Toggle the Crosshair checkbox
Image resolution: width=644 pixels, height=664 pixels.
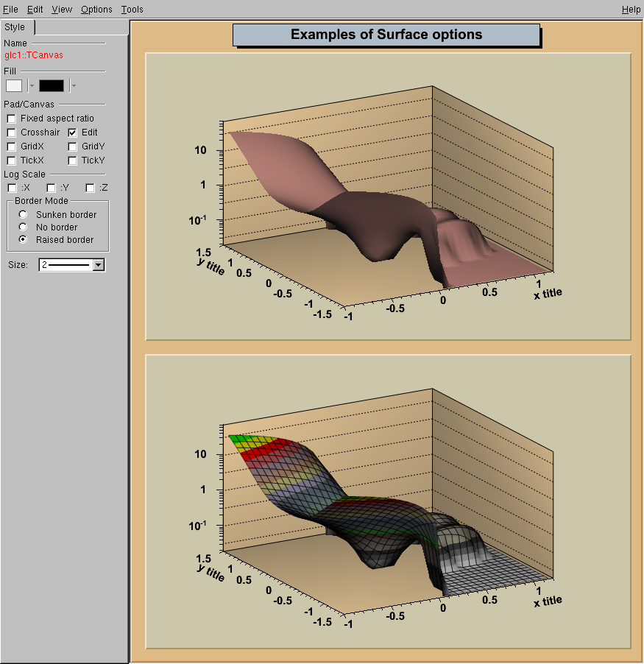[x=11, y=133]
